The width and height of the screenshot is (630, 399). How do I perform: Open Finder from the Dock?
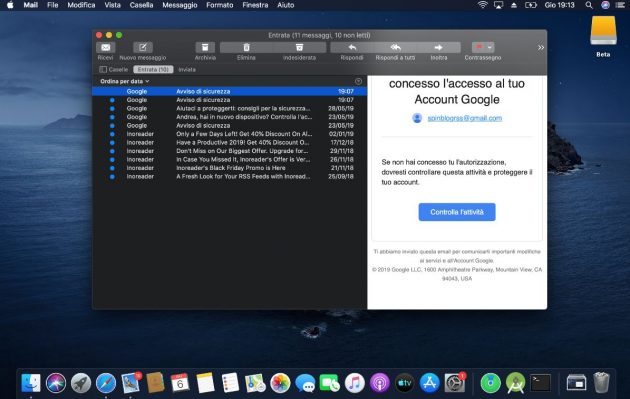[31, 383]
